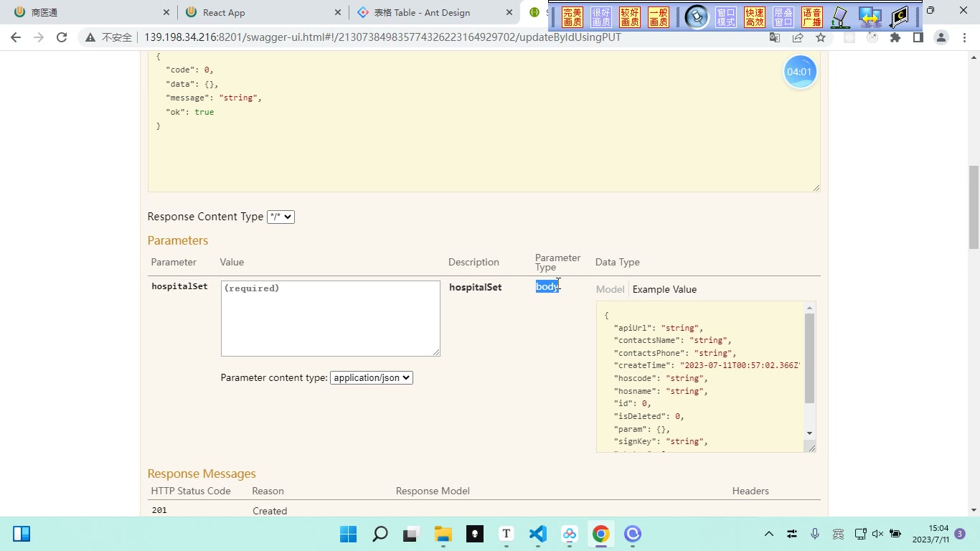The height and width of the screenshot is (551, 980).
Task: Toggle 语音广播 button
Action: point(812,17)
